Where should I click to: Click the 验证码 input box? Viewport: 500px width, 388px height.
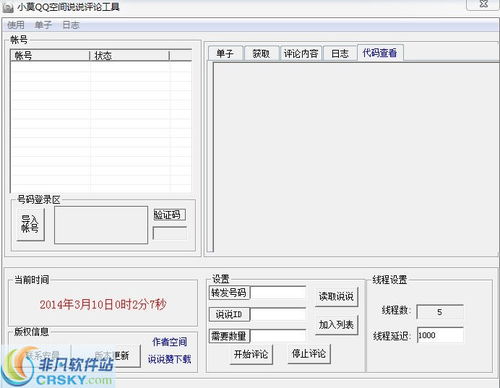click(x=170, y=233)
